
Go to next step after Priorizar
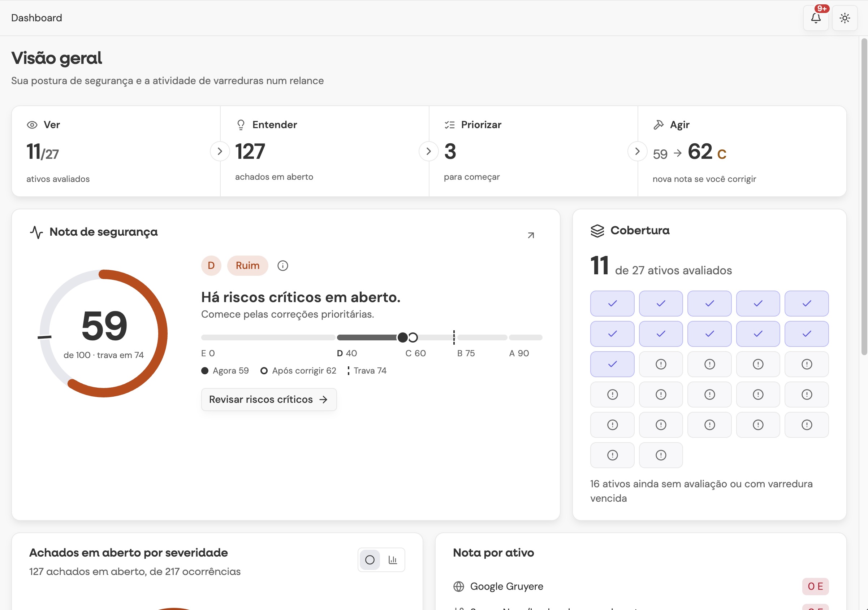point(637,151)
